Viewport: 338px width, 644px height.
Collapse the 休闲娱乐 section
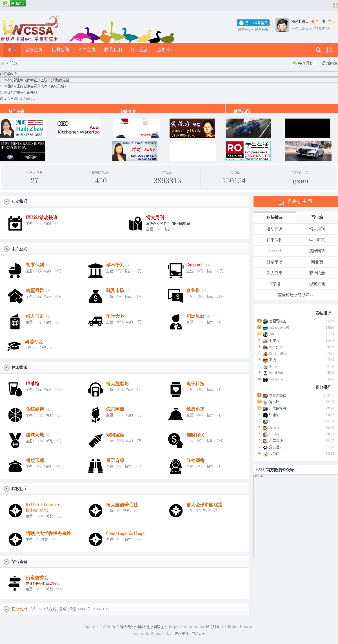(6, 368)
